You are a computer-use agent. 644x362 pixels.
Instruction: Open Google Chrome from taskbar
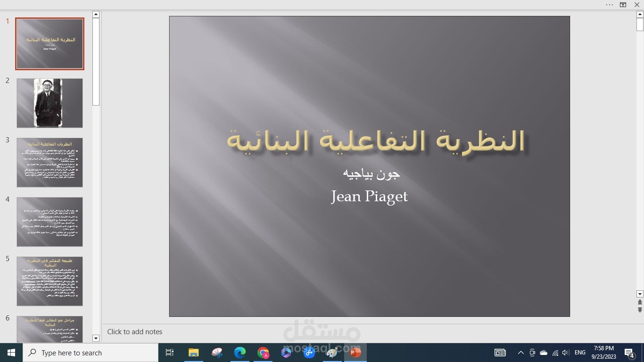(263, 353)
